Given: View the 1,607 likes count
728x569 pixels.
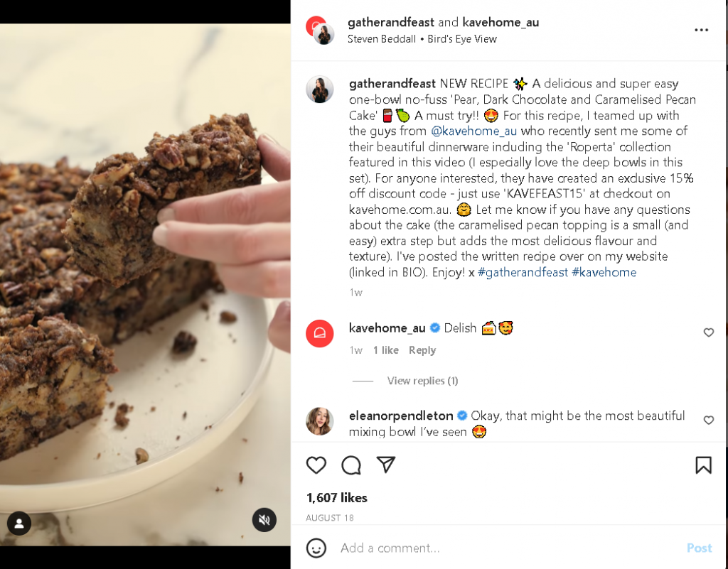Looking at the screenshot, I should tap(336, 498).
